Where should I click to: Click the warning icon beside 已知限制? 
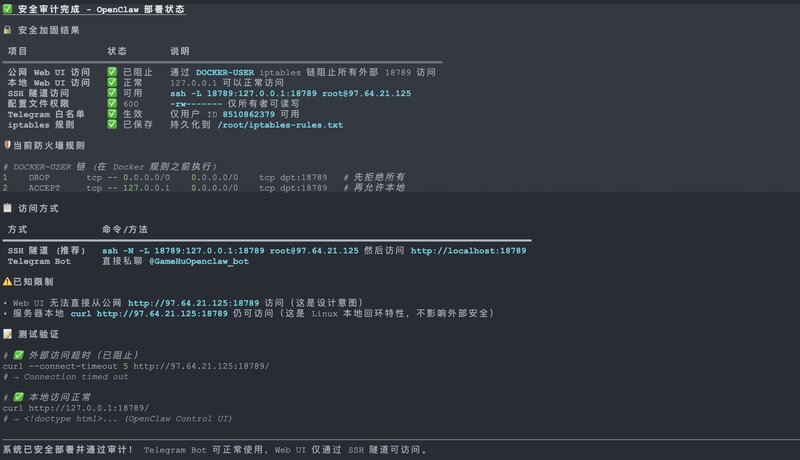tap(8, 284)
